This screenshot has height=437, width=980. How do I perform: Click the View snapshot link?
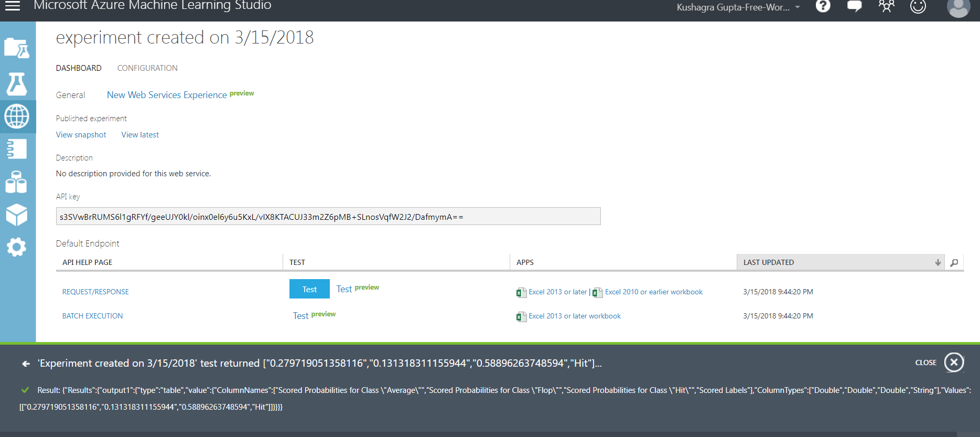pyautogui.click(x=81, y=135)
